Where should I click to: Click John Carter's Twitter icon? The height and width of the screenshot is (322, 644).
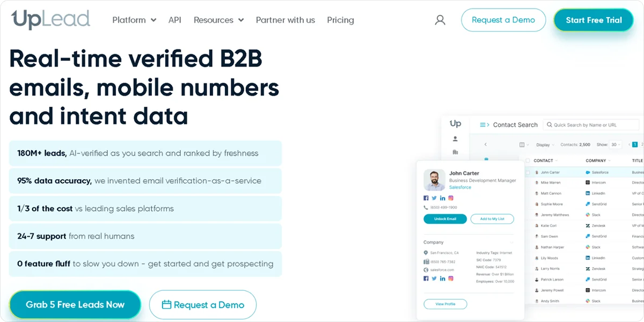point(435,198)
